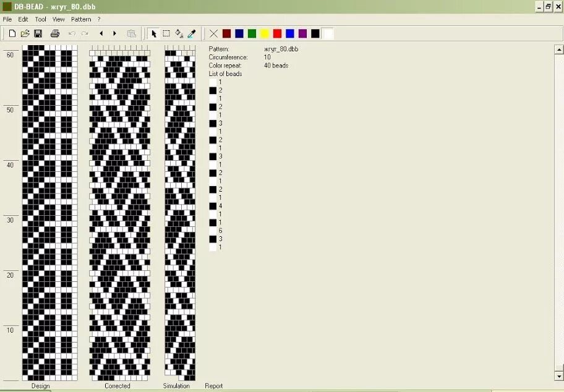Click the жгут_80.dbb pattern name

(281, 49)
